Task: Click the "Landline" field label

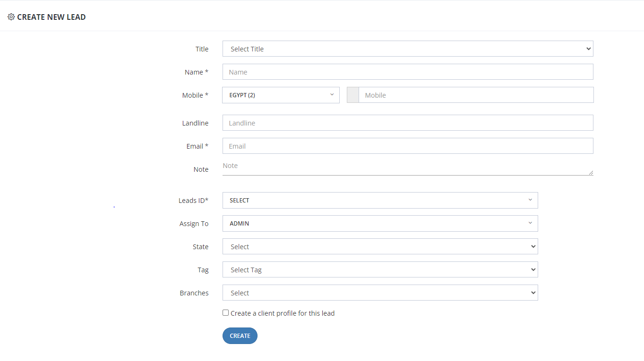Action: coord(195,123)
